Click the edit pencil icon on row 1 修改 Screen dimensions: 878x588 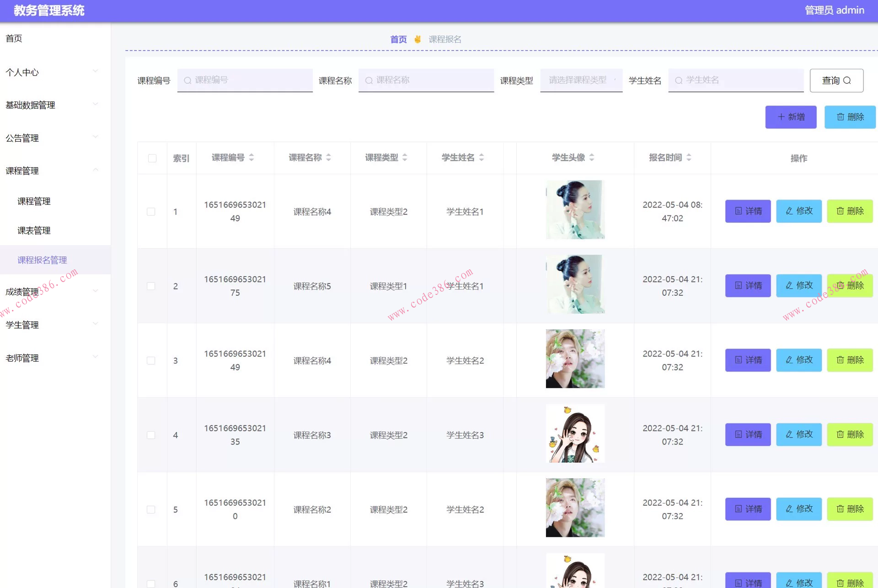tap(788, 211)
